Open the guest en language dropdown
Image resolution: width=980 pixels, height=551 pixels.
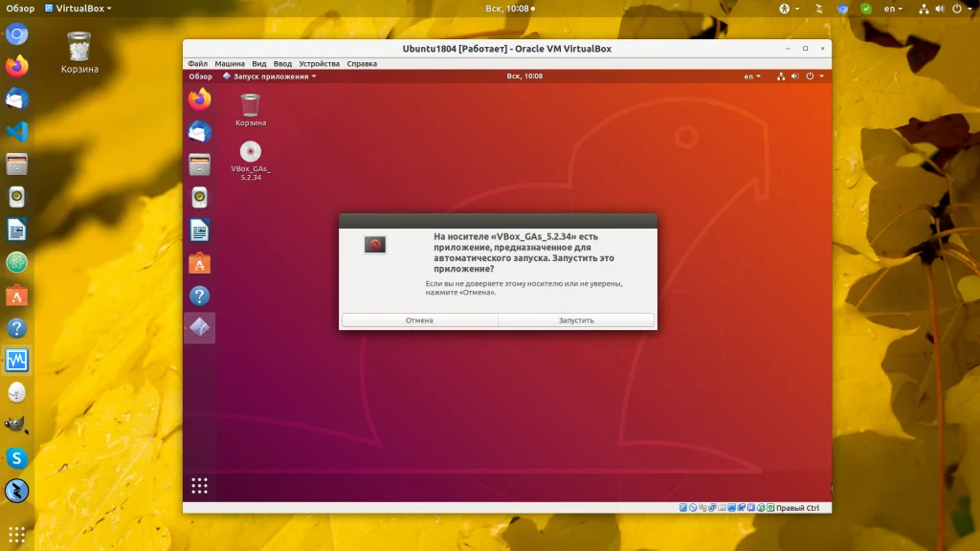coord(753,77)
